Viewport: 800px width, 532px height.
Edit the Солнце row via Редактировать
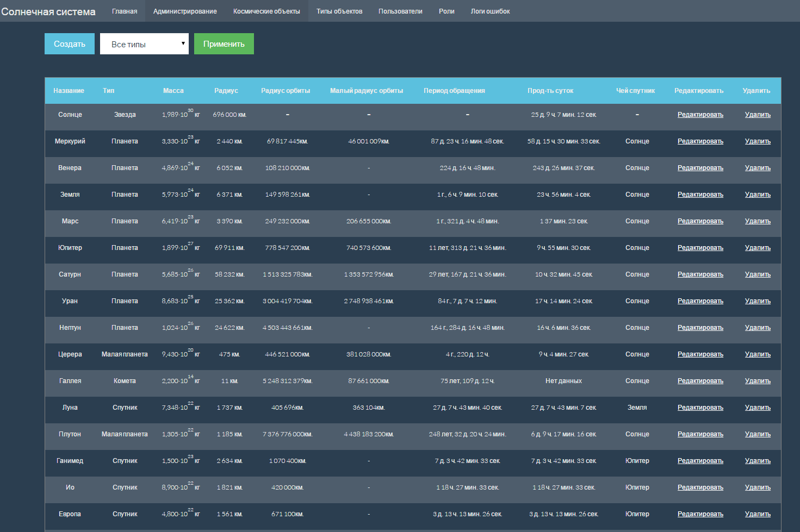coord(700,115)
